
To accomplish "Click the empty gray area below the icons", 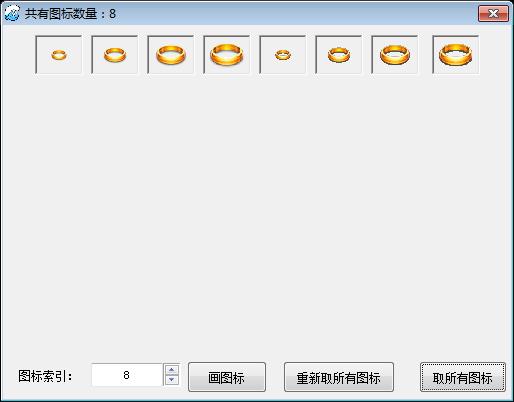I will tap(257, 213).
